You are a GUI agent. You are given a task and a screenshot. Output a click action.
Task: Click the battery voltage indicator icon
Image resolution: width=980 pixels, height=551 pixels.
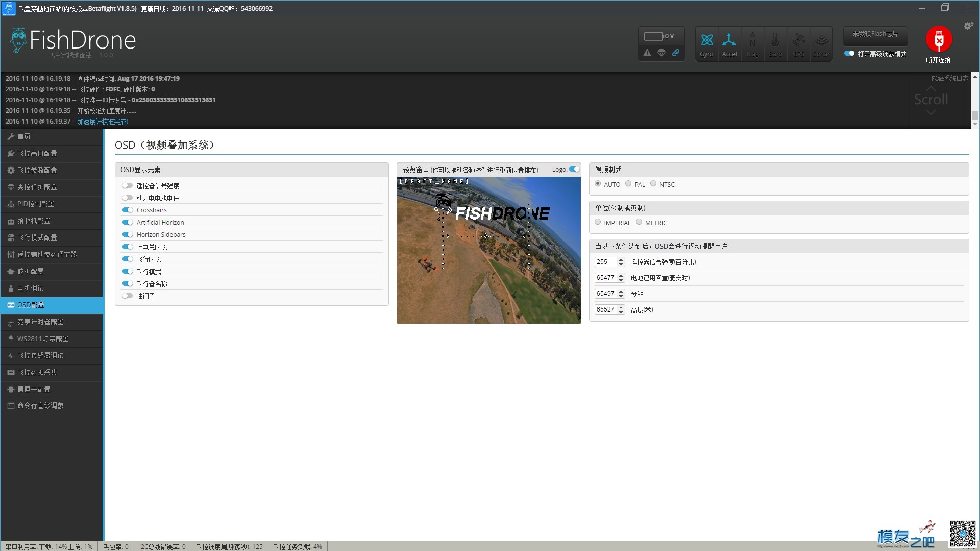click(653, 36)
